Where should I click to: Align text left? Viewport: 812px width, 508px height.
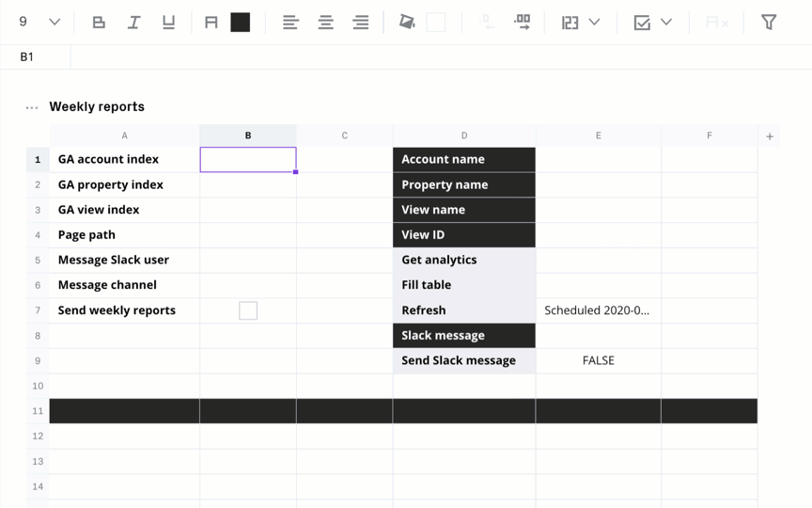point(290,23)
